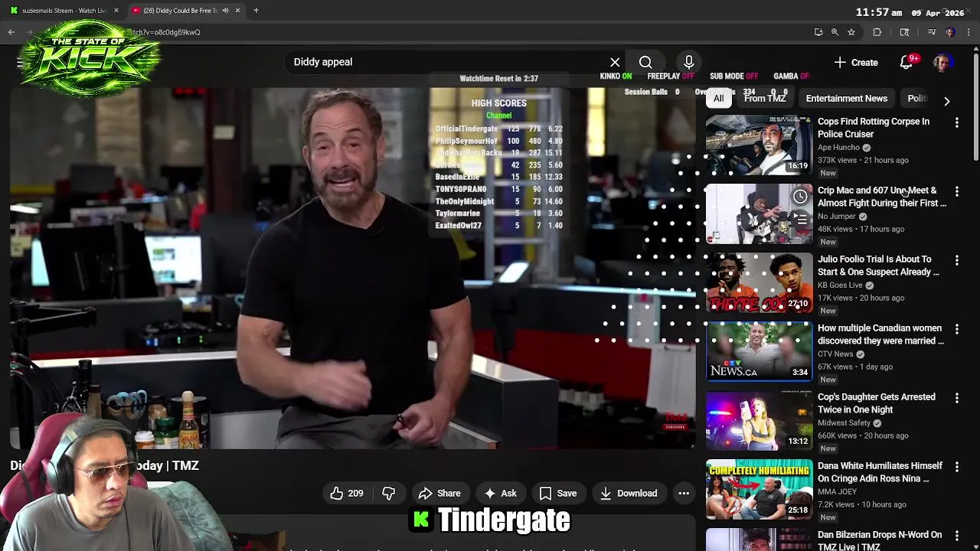The image size is (980, 551).
Task: Open options for Julio Foolio Trial video
Action: pyautogui.click(x=956, y=260)
